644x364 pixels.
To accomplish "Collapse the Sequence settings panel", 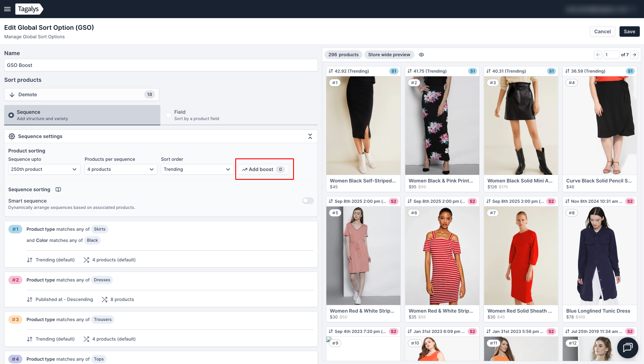I will coord(310,136).
